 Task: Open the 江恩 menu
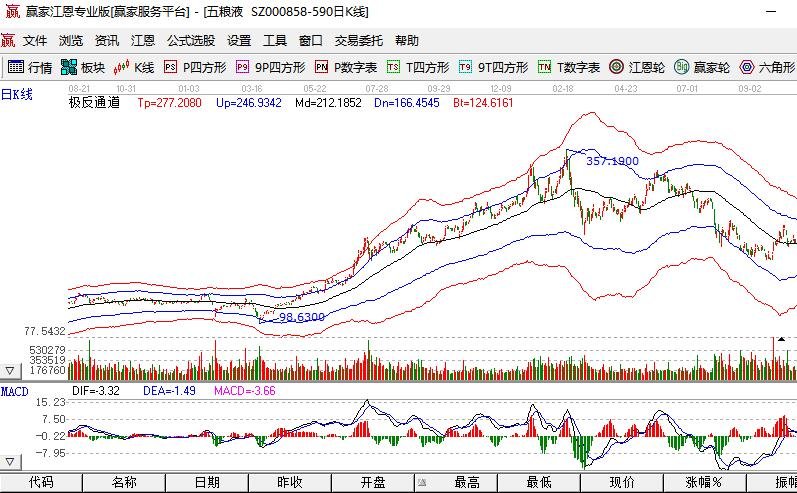point(143,41)
